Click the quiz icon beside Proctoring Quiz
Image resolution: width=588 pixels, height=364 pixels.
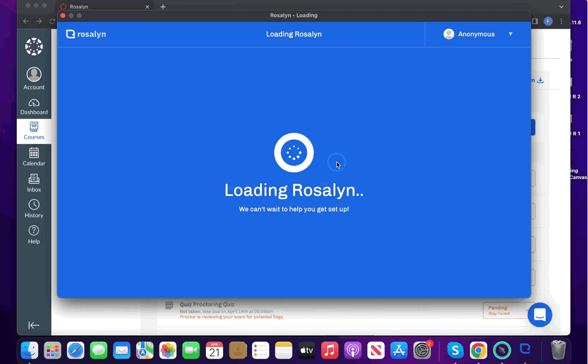169,306
